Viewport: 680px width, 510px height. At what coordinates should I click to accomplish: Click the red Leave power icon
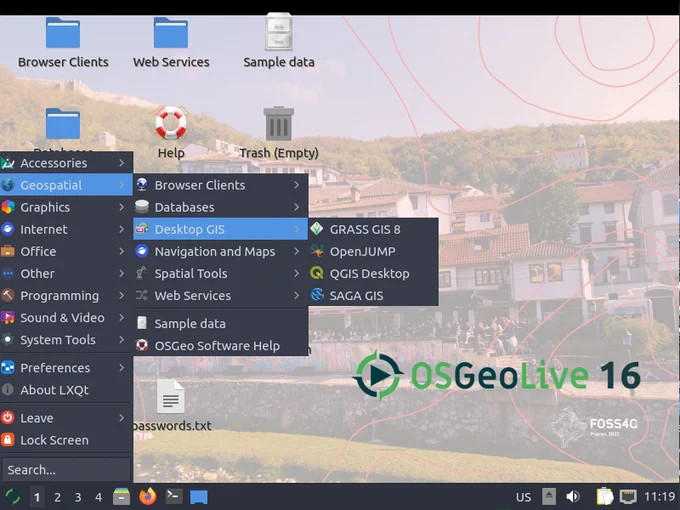7,417
